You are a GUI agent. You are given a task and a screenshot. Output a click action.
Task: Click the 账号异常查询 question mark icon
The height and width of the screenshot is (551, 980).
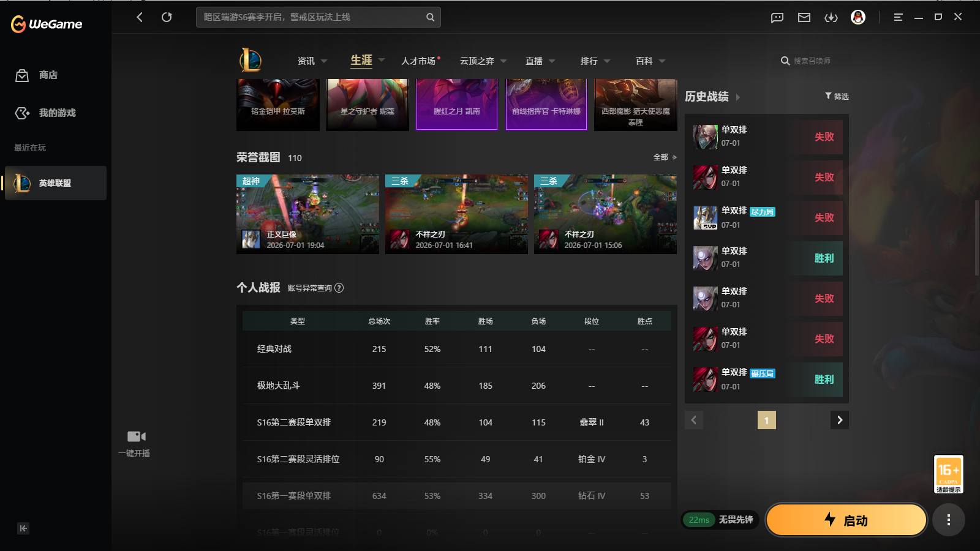[339, 288]
